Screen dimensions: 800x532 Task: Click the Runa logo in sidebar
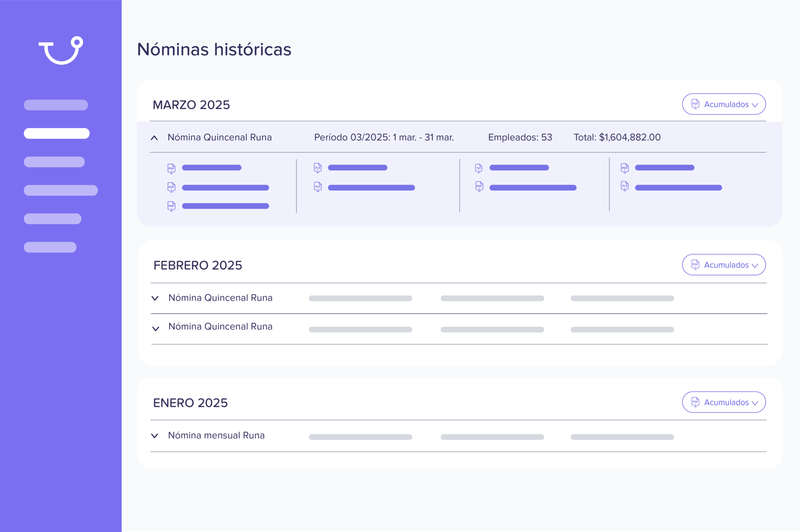(x=61, y=50)
